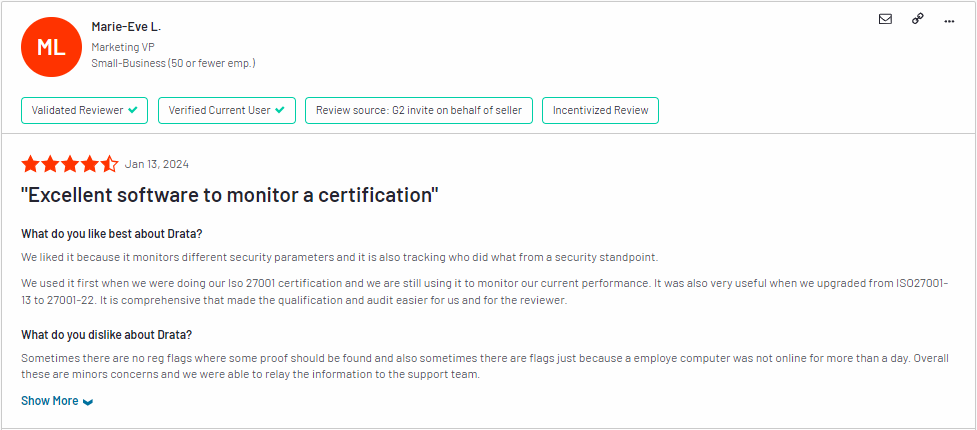
Task: Click the Incentivized Review badge
Action: [x=600, y=110]
